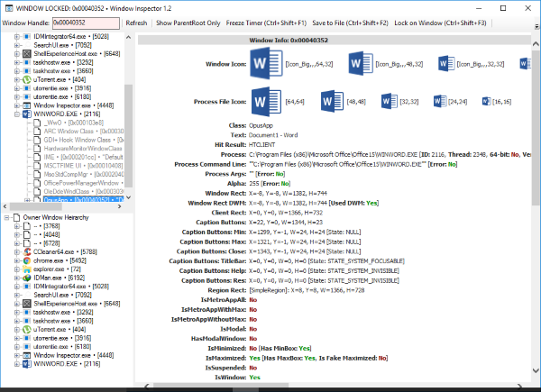Click the IDMan.exe globe icon
541x392 pixels.
tap(26, 278)
